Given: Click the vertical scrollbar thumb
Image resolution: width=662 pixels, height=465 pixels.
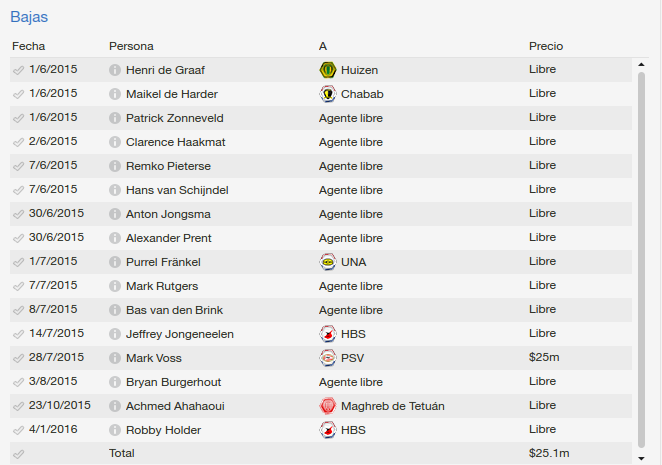Looking at the screenshot, I should [641, 260].
